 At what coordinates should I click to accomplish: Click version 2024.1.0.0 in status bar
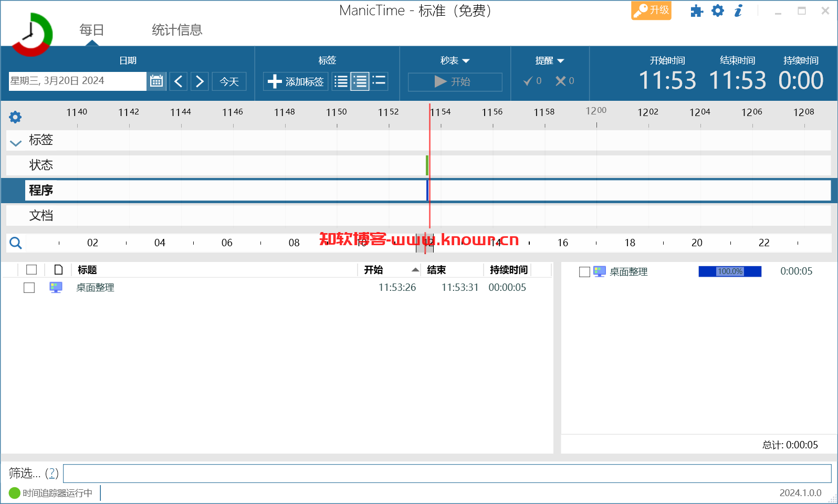point(800,493)
